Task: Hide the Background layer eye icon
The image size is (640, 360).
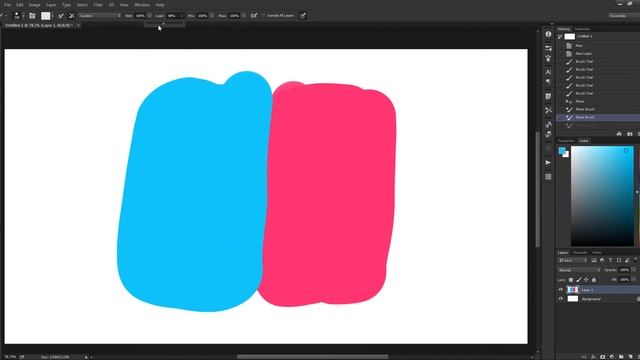Action: click(x=560, y=299)
